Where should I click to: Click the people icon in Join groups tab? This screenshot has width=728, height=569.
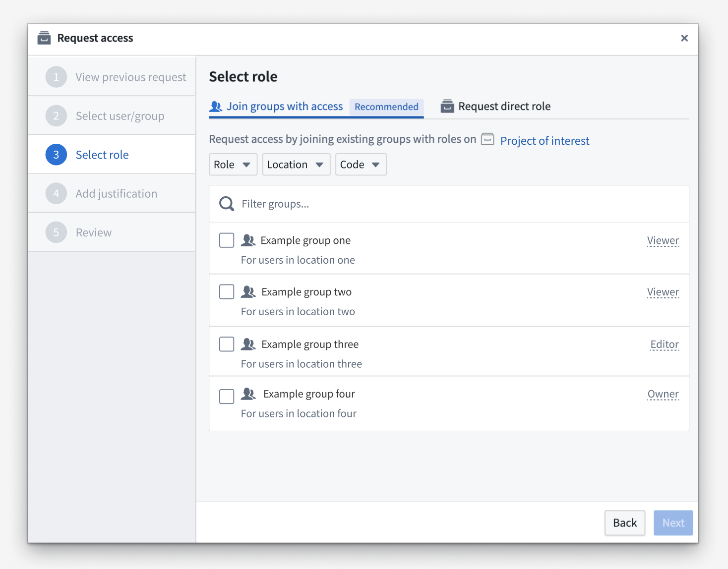click(216, 106)
